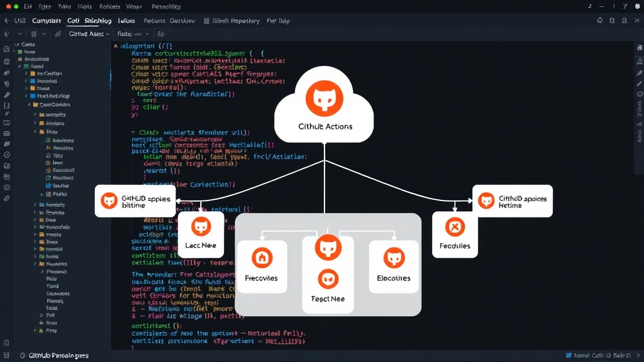The height and width of the screenshot is (362, 644).
Task: Open the Cirtive Aias dropdown
Action: point(89,34)
